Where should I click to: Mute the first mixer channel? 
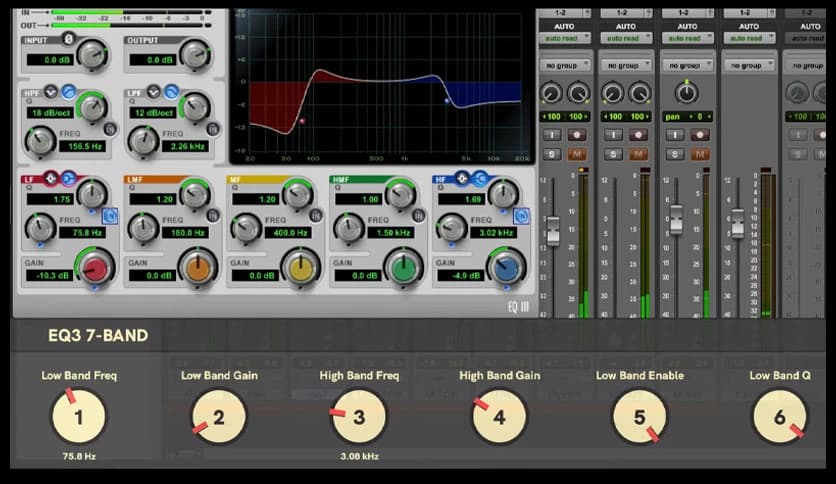point(578,154)
